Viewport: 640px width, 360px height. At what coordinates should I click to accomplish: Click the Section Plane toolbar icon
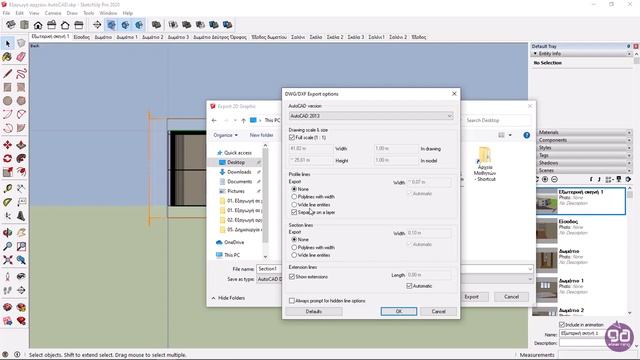point(97,25)
